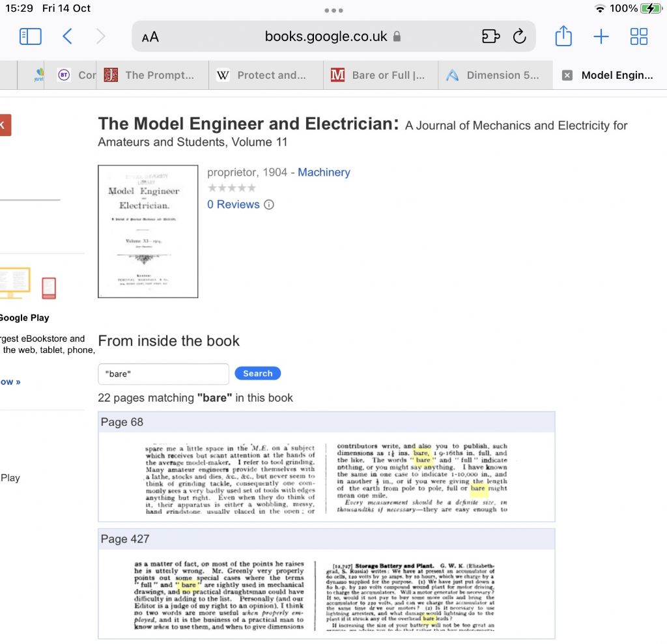Image resolution: width=667 pixels, height=644 pixels.
Task: Click the Google Play heading in sidebar
Action: [x=24, y=318]
